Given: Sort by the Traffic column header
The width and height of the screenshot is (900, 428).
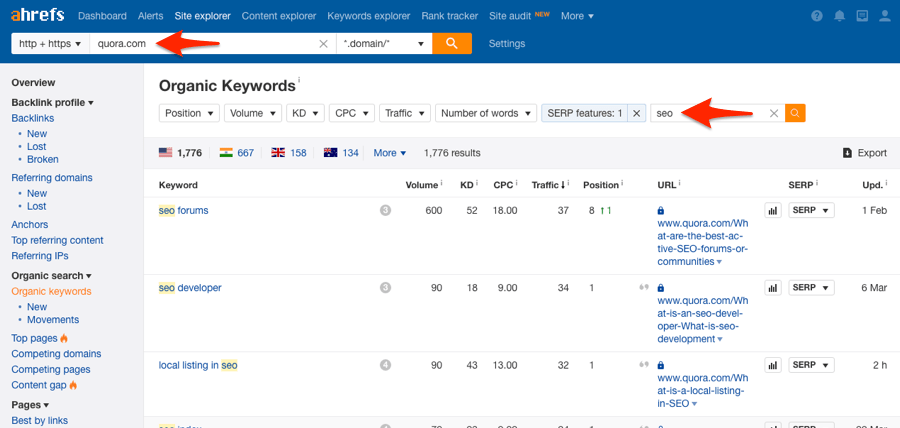Looking at the screenshot, I should 548,185.
